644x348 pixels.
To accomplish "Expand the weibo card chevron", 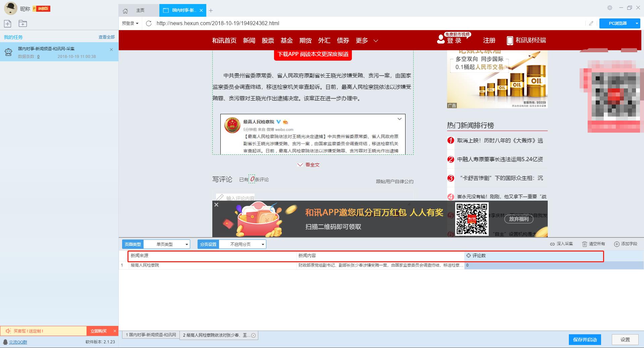I will point(399,119).
